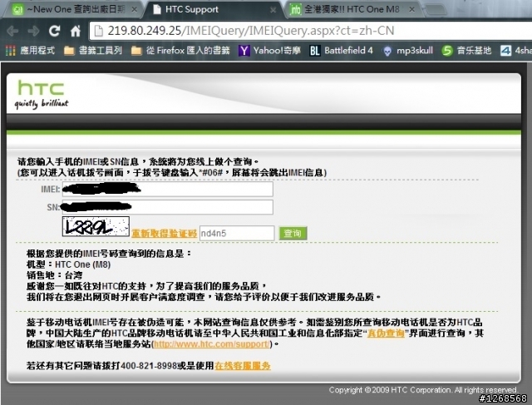Open the 音乐基地 bookmark

tap(466, 51)
